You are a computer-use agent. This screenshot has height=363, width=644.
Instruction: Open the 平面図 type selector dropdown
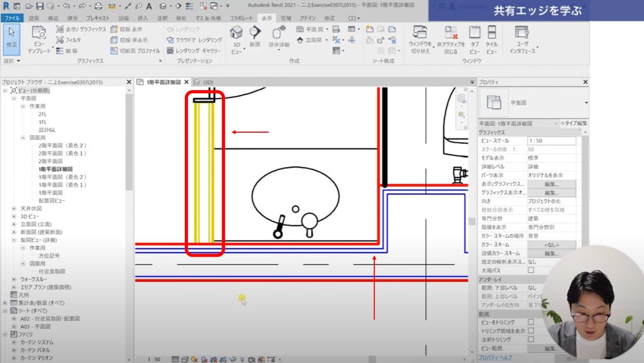click(586, 102)
